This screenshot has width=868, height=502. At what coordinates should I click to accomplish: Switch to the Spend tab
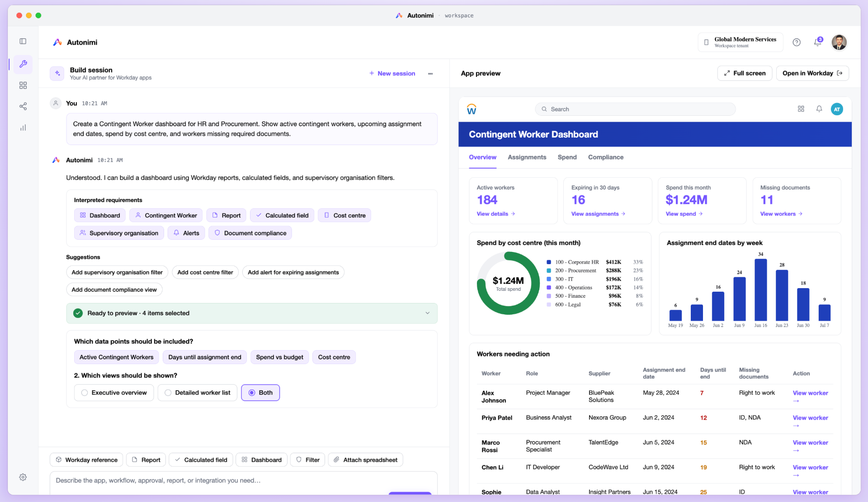[x=567, y=157]
